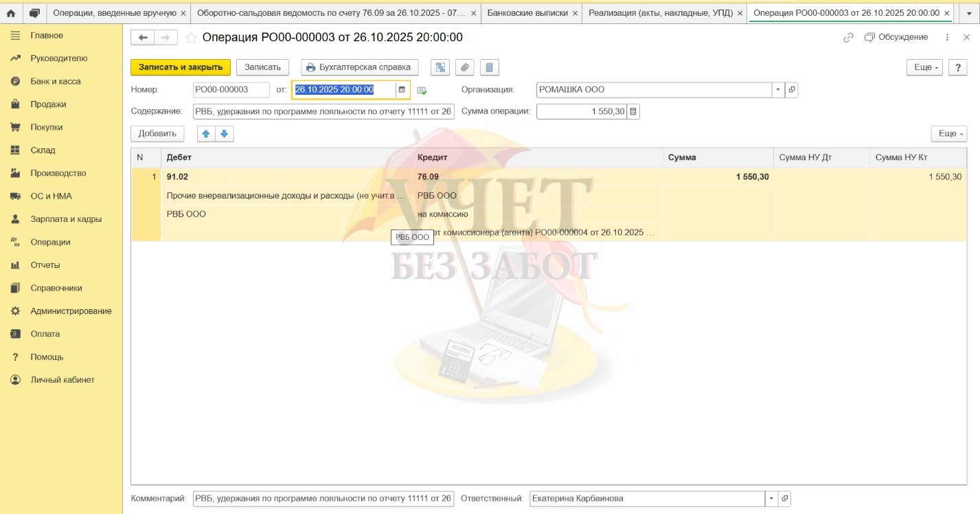Click into the Содержание text field
Screen dimensions: 980x514
(323, 111)
